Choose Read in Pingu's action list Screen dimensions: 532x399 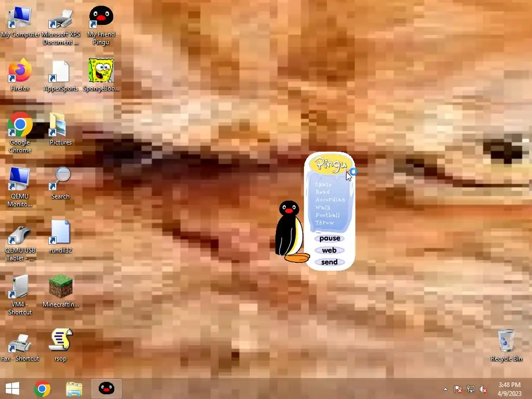322,192
